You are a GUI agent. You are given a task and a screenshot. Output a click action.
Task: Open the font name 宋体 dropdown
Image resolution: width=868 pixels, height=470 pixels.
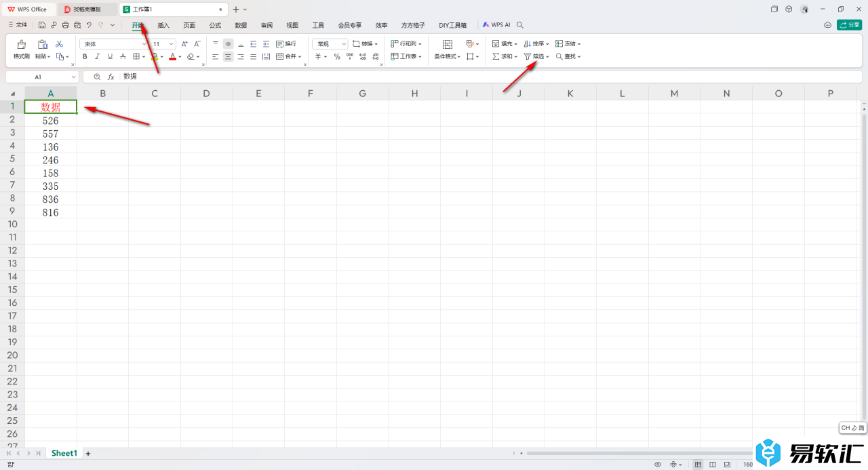tap(144, 43)
